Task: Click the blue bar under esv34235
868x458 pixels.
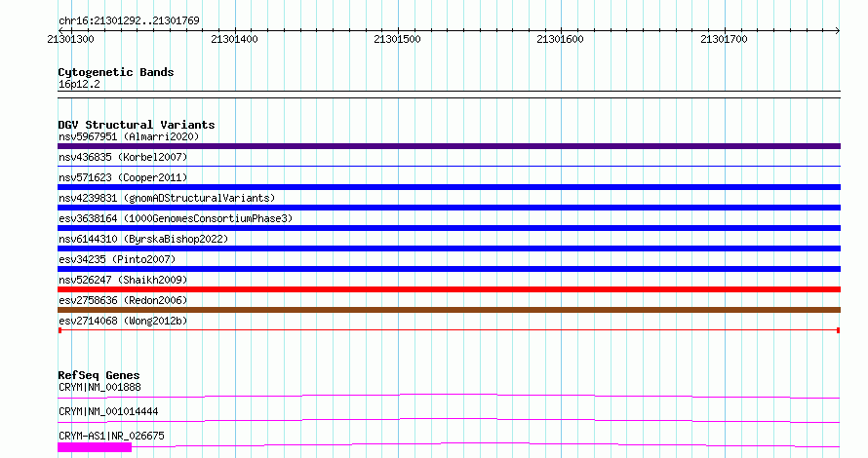Action: [449, 269]
